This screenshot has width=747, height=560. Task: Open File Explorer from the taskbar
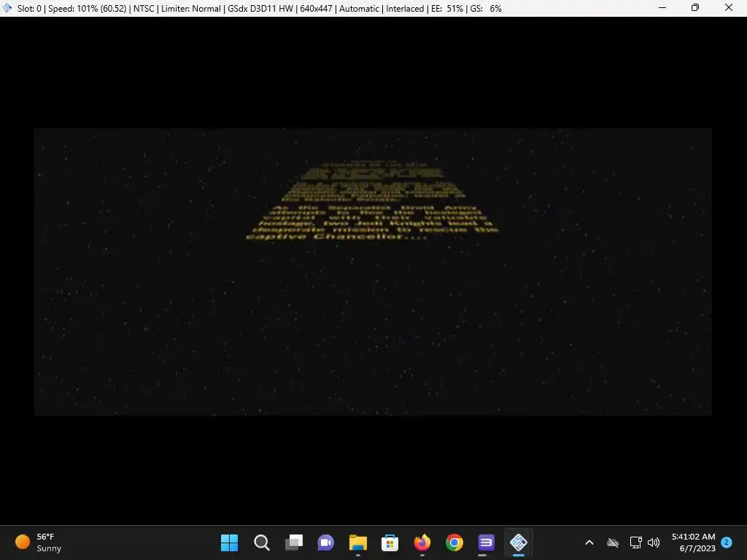357,542
